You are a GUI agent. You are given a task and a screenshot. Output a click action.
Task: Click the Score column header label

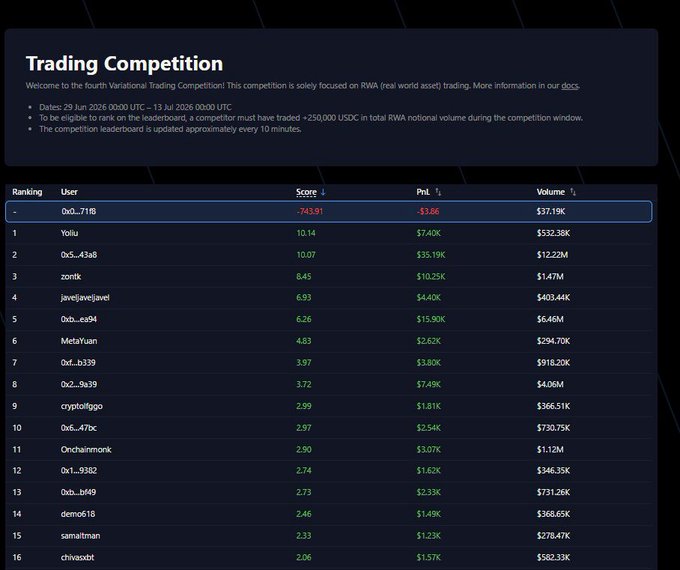306,192
